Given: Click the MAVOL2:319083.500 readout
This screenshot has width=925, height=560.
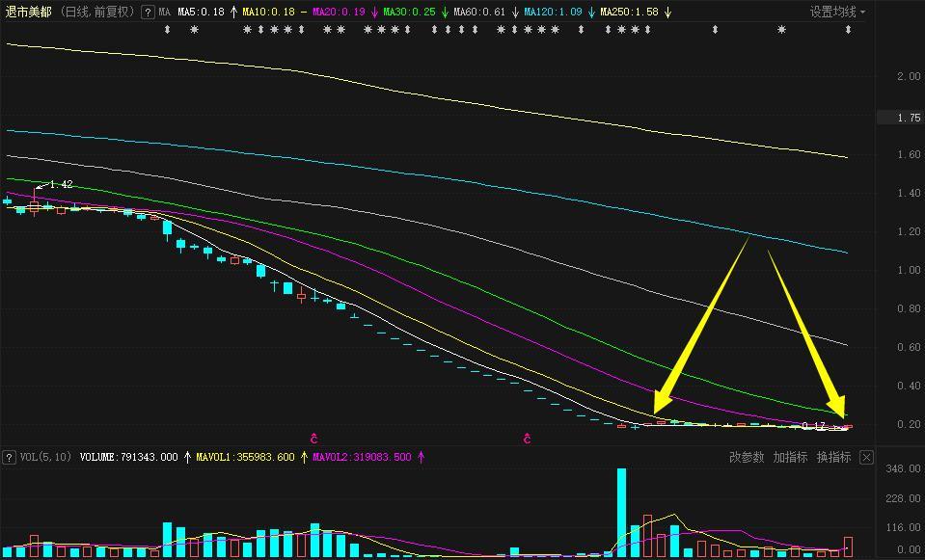Looking at the screenshot, I should pos(362,457).
